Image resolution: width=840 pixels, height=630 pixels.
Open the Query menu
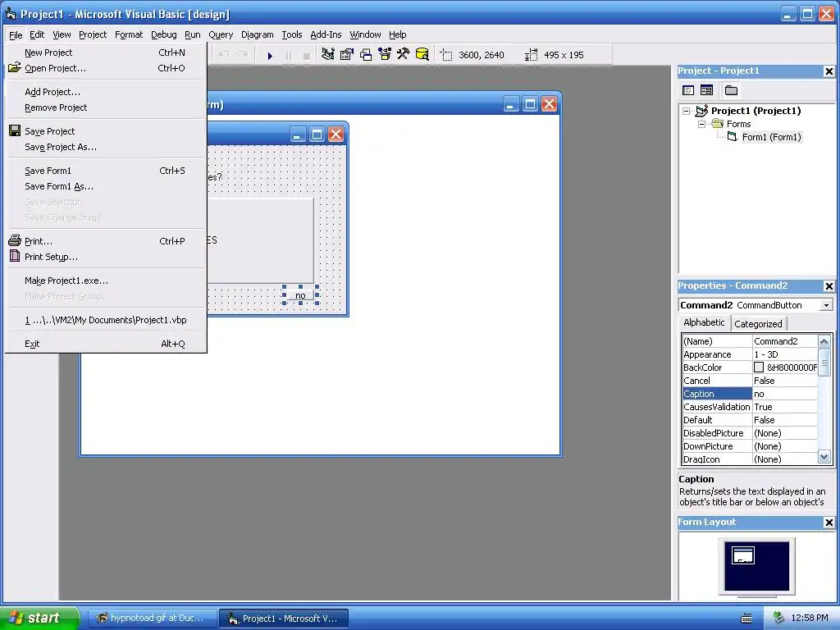[x=221, y=34]
